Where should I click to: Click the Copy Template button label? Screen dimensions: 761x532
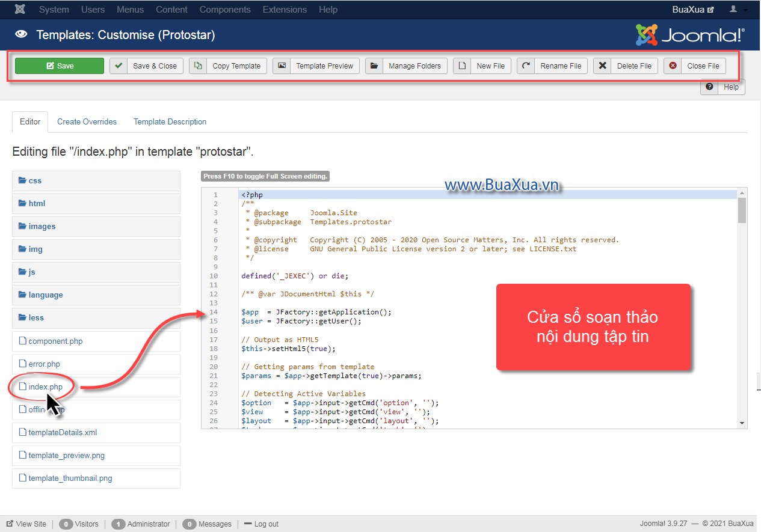[x=236, y=66]
